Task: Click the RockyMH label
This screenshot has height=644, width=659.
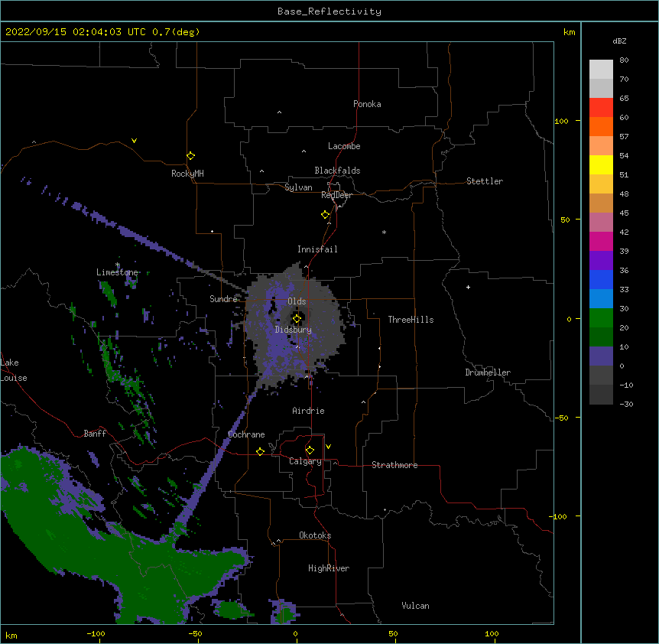Action: [x=187, y=174]
